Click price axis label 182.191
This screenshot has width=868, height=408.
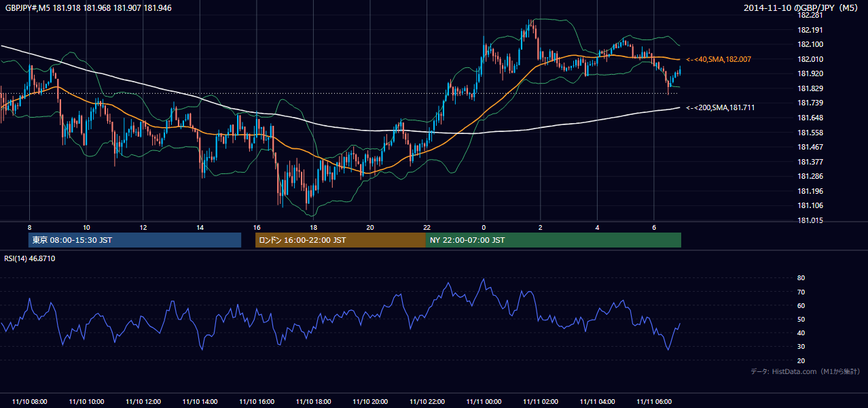(810, 30)
